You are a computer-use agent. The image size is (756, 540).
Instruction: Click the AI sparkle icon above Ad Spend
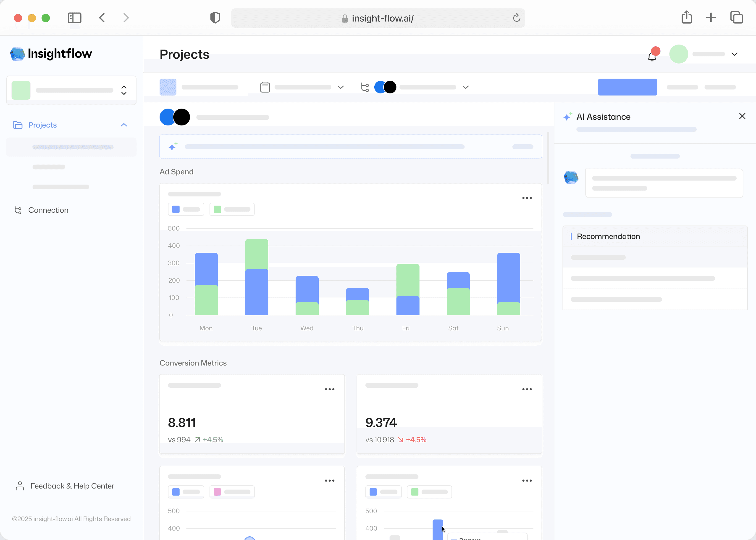click(173, 146)
